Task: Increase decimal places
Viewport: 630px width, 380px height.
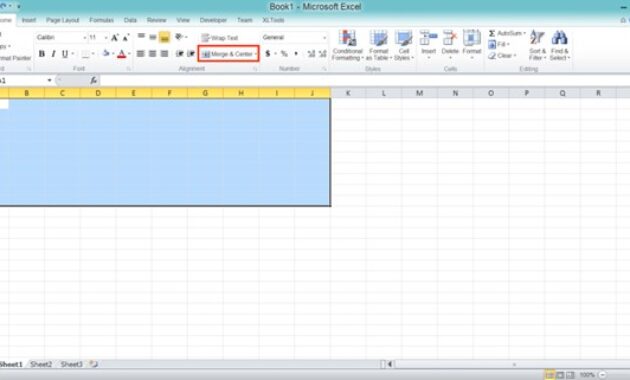Action: click(x=311, y=53)
